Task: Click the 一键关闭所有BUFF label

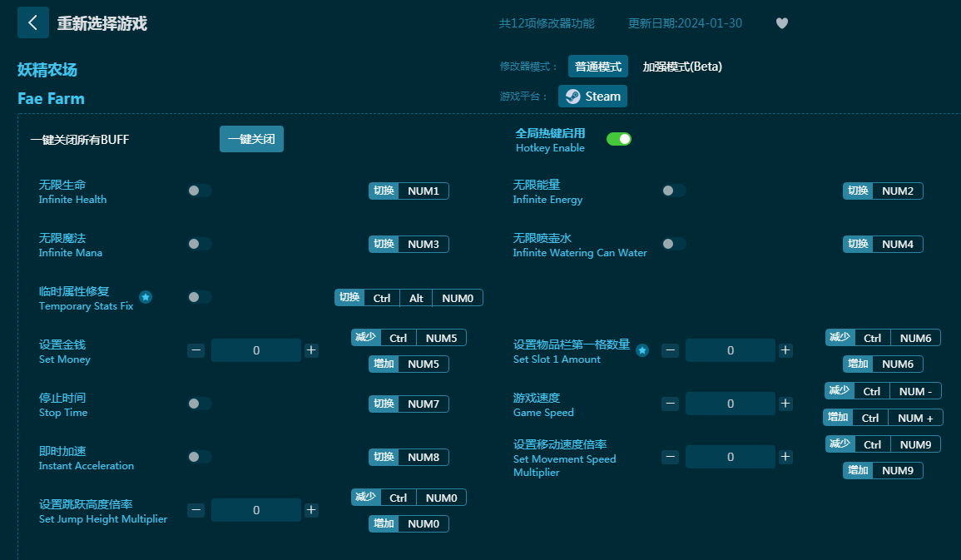Action: click(x=80, y=140)
